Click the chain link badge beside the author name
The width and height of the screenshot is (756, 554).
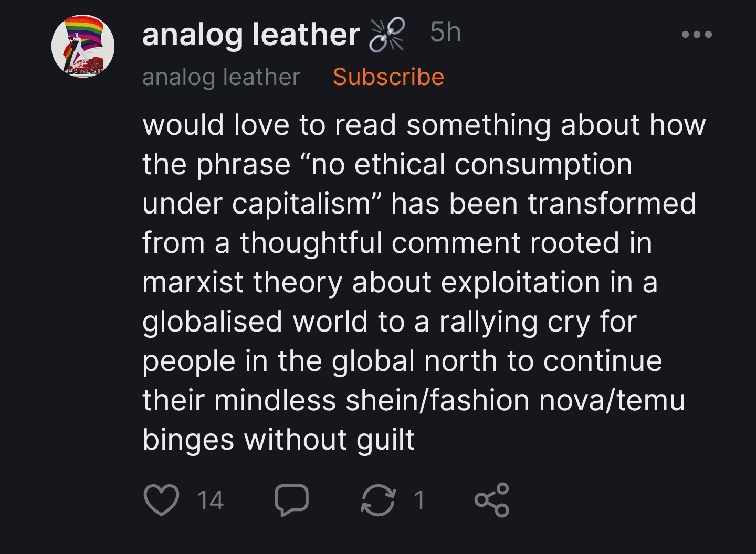pos(388,35)
